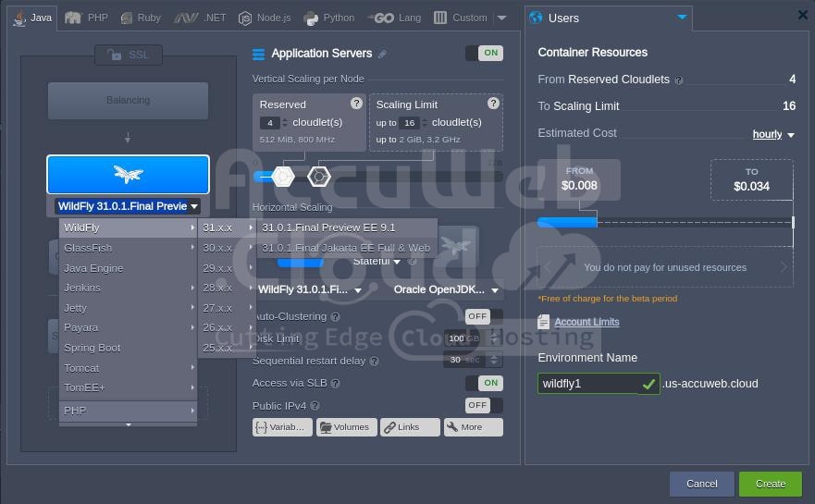
Task: Open the PHP submenu entry
Action: coord(128,411)
